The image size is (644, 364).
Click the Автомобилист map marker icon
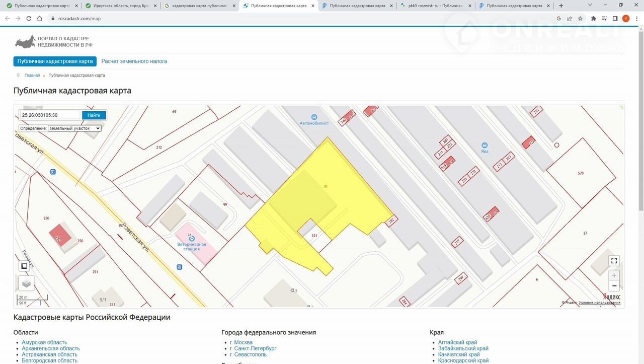314,117
